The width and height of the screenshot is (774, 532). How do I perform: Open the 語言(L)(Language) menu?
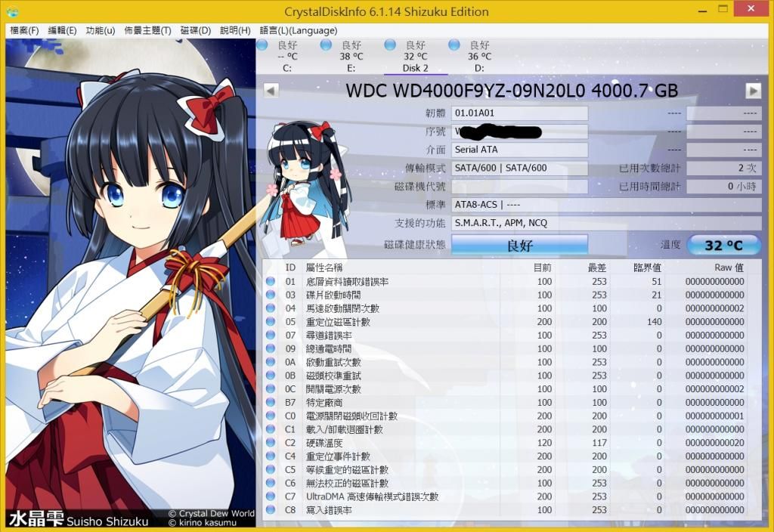coord(299,30)
